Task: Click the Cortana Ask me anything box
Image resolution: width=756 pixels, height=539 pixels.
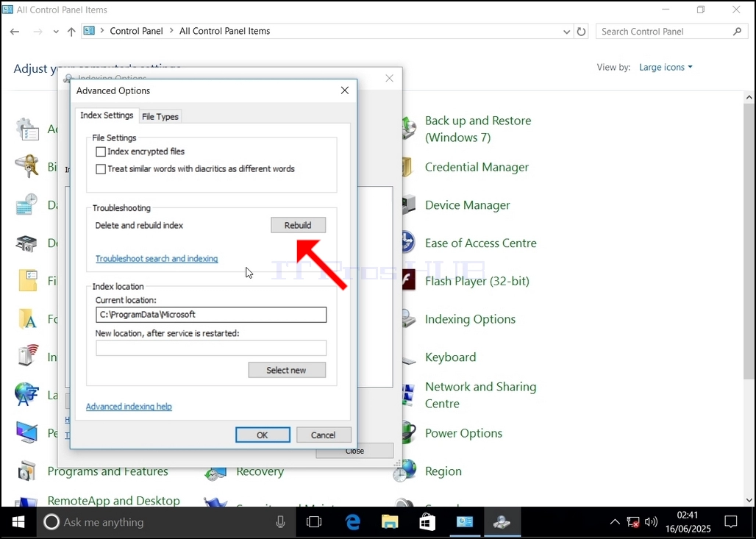Action: coord(168,522)
